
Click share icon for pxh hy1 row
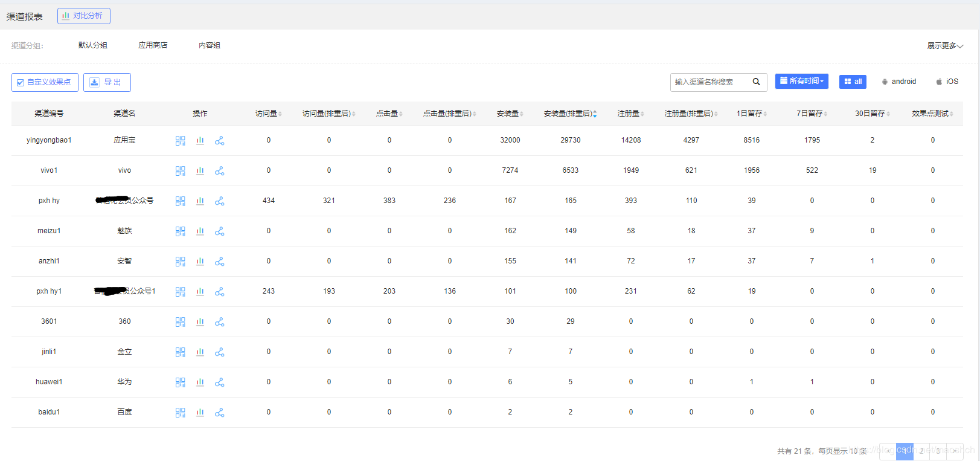point(219,291)
